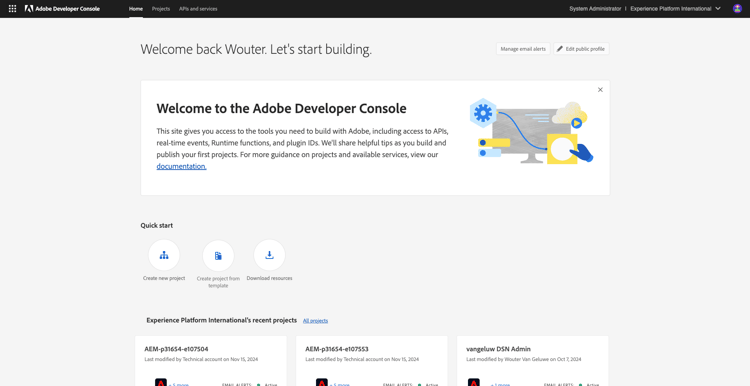Click the Quick start heading
Image resolution: width=750 pixels, height=386 pixels.
coord(157,225)
